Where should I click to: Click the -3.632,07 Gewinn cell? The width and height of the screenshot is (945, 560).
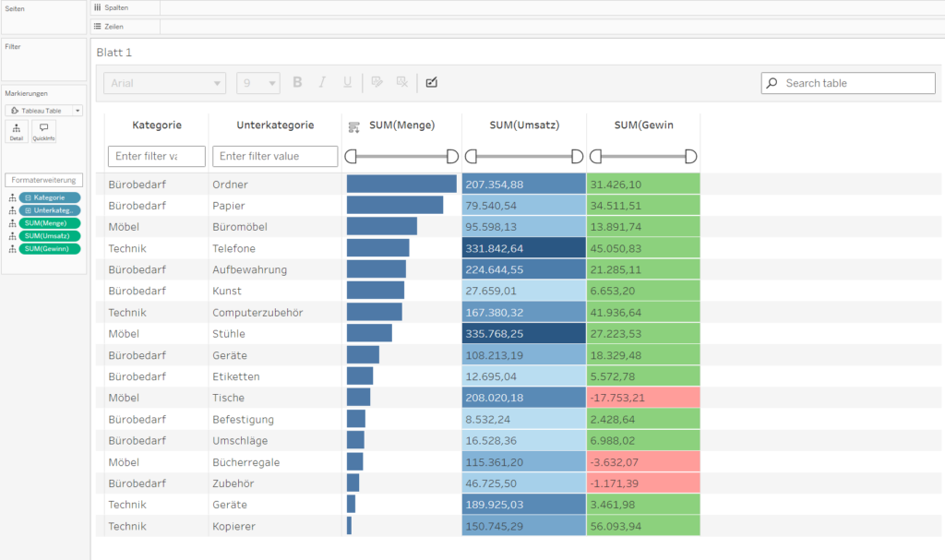point(643,461)
